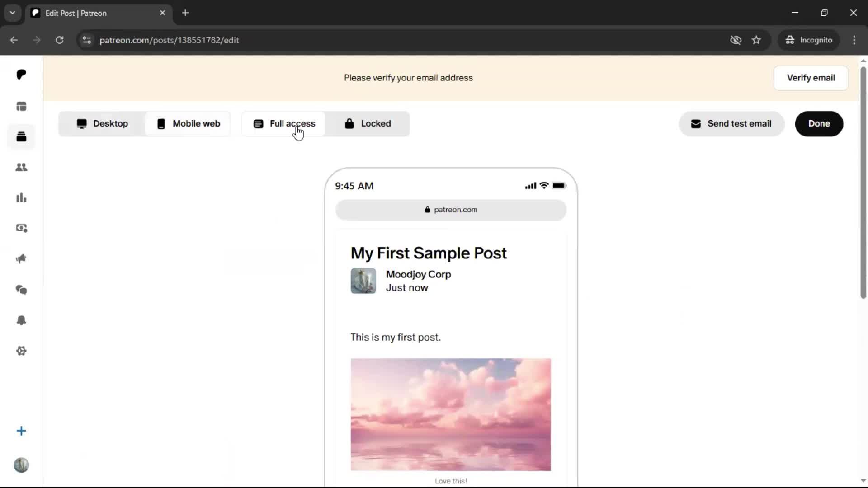The height and width of the screenshot is (488, 868).
Task: Click the patreon.com address bar in phone preview
Action: [451, 210]
